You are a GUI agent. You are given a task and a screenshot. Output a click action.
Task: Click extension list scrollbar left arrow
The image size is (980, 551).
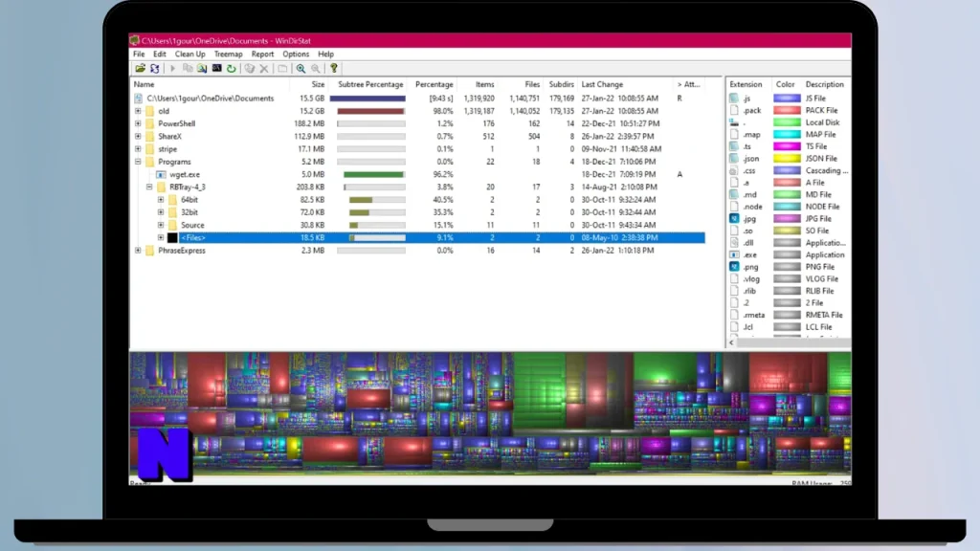point(731,342)
